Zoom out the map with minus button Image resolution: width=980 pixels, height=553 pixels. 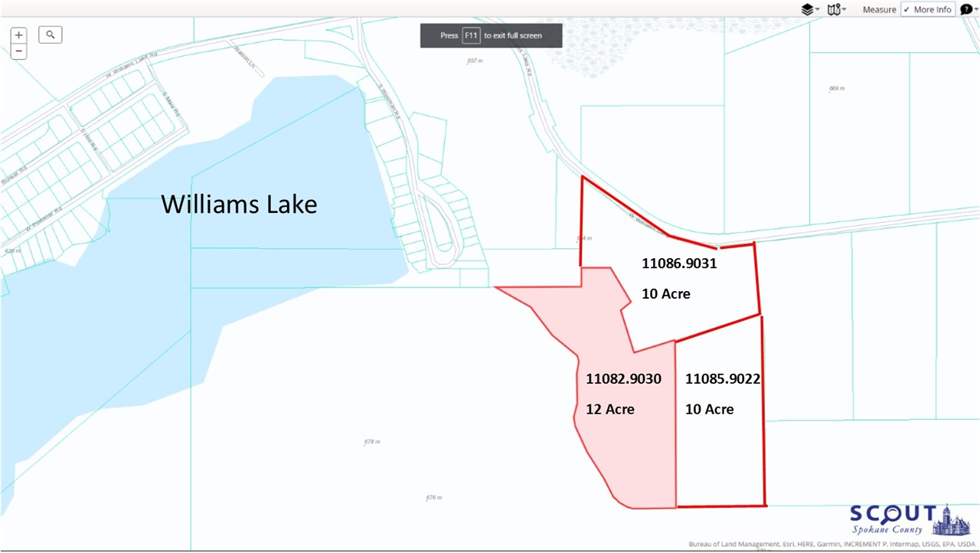click(19, 52)
